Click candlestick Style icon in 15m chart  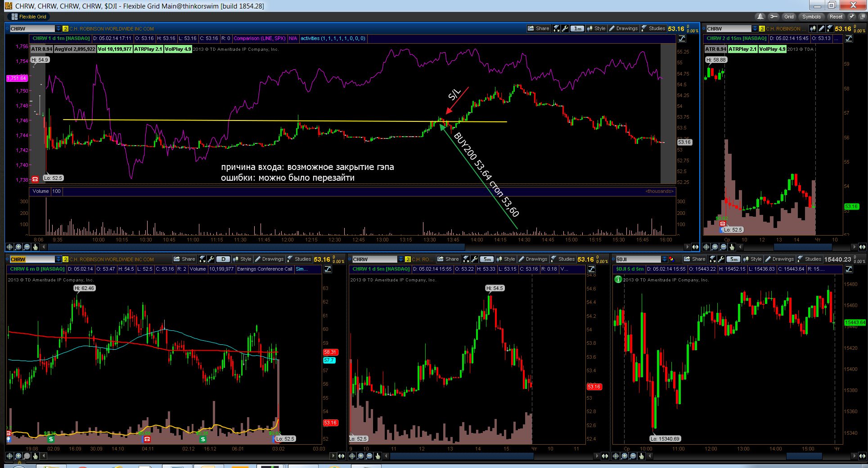pos(813,28)
